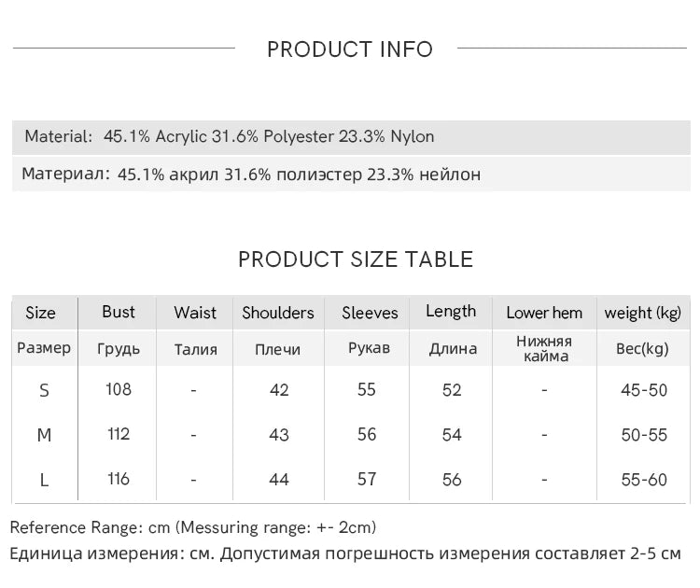Click the Единица измерения note line
Image resolution: width=700 pixels, height=588 pixels.
345,553
